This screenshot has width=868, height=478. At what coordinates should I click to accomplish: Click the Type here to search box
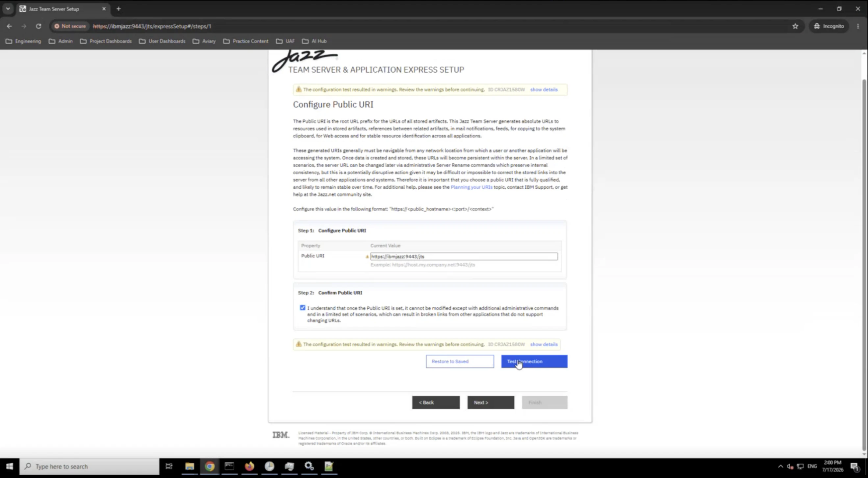(89, 466)
